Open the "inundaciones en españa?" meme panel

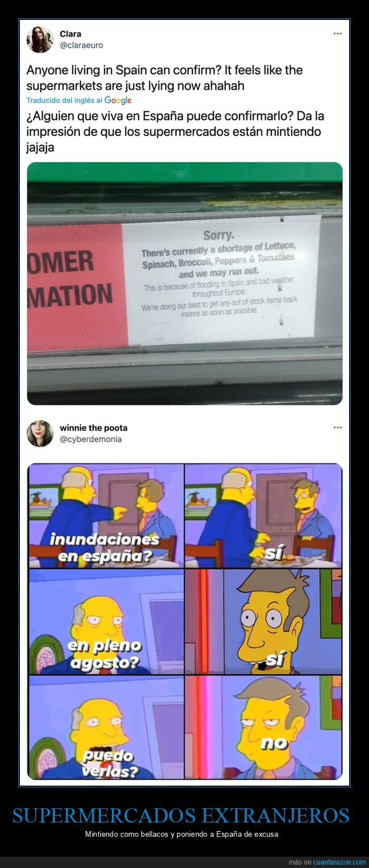105,516
